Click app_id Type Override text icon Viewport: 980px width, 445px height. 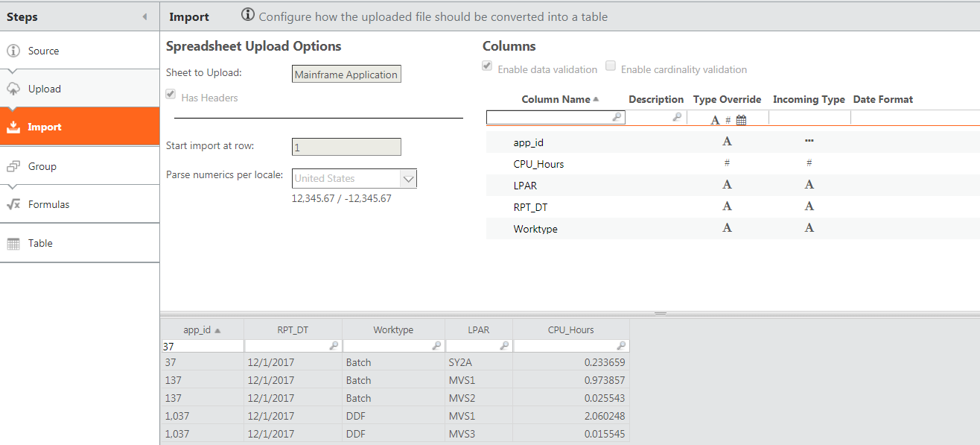727,142
